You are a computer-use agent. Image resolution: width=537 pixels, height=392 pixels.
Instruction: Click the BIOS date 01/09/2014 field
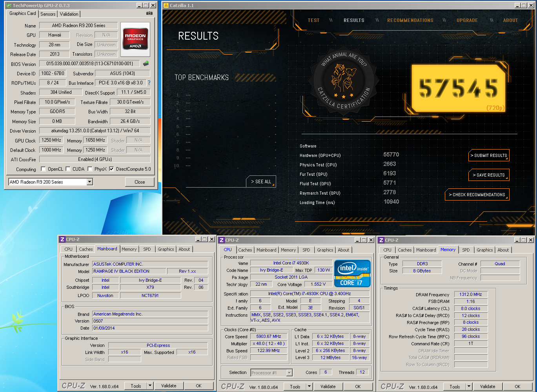pos(150,328)
